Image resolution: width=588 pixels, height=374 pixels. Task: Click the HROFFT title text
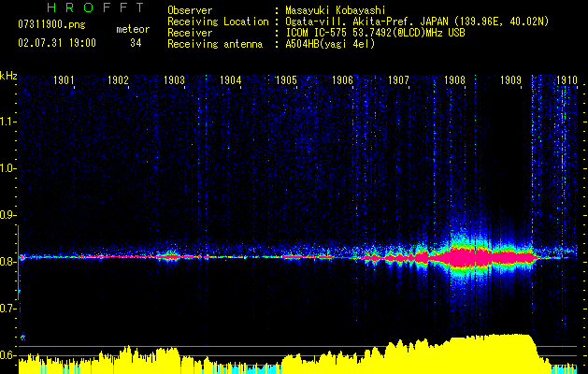(95, 7)
